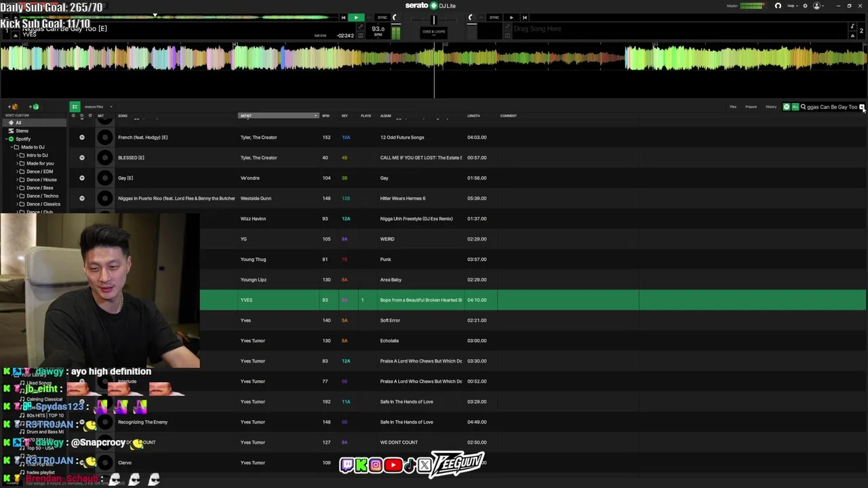
Task: Click Spotify source icon on 'French (feat. Hodgy)' row
Action: coord(82,138)
